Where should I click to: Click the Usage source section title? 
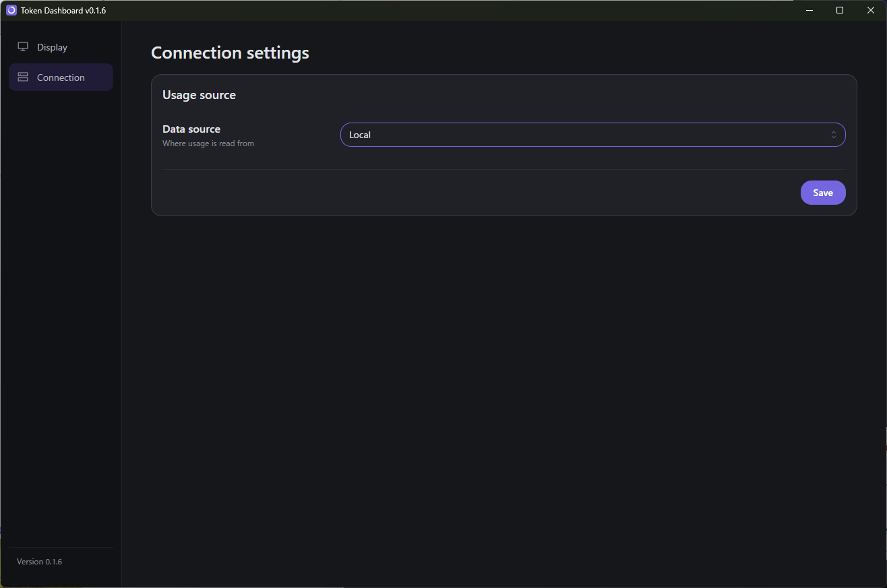[199, 95]
